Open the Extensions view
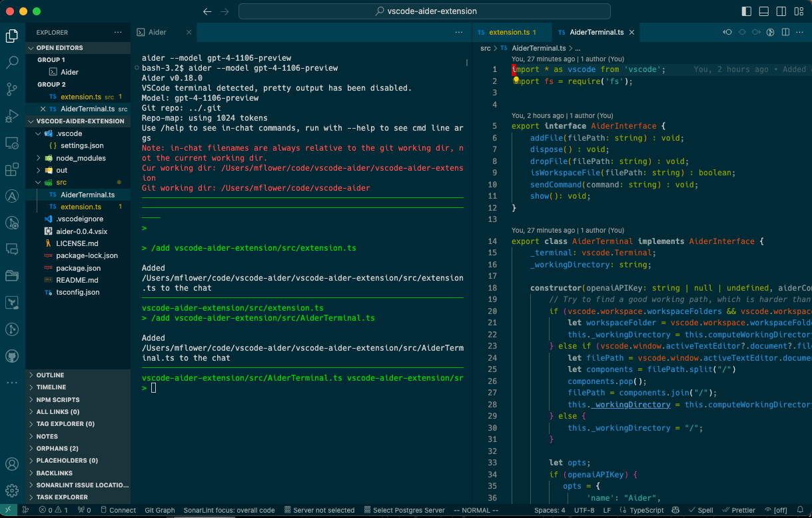Viewport: 812px width, 518px height. tap(12, 169)
